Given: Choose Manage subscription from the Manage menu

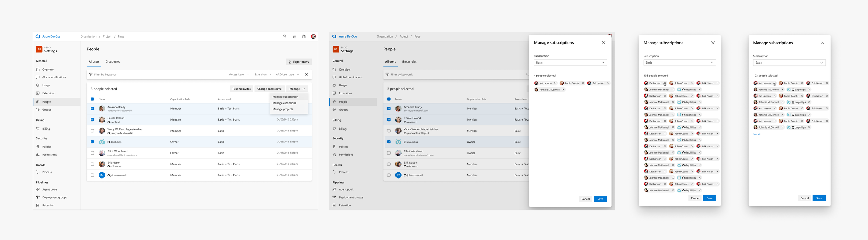Looking at the screenshot, I should (x=289, y=97).
